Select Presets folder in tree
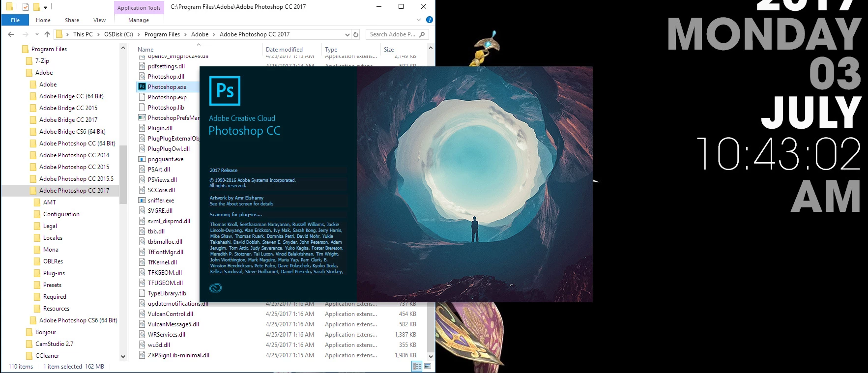The height and width of the screenshot is (373, 868). click(x=52, y=285)
